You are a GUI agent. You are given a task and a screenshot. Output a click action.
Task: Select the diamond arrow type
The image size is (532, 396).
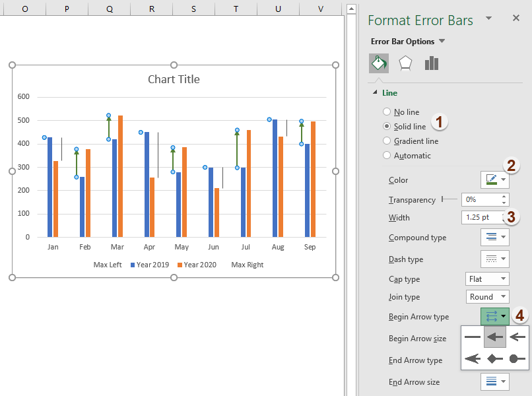[494, 358]
